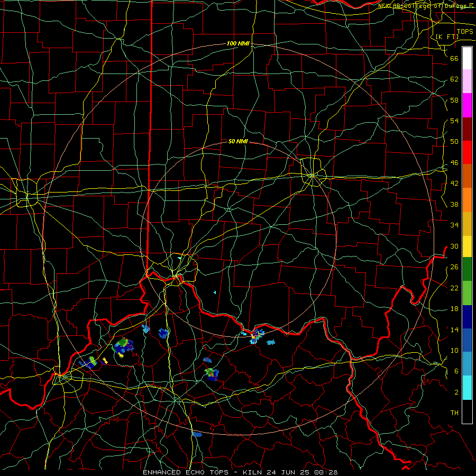Click the TH threshold label

(454, 413)
